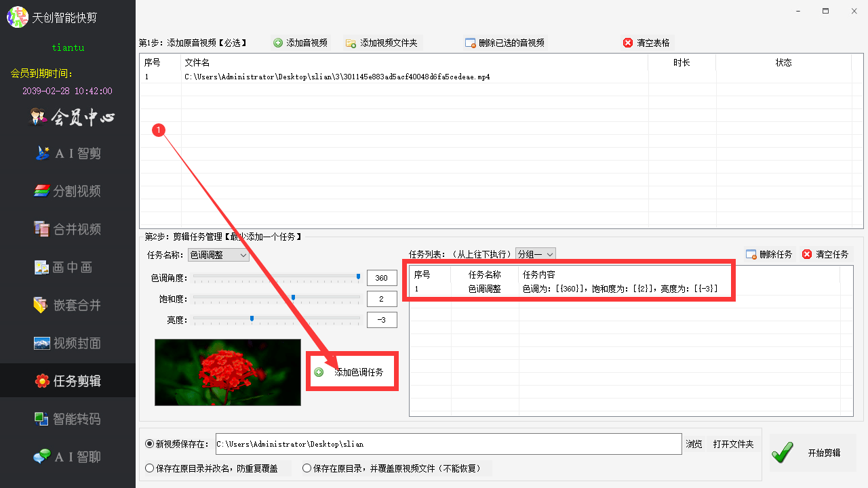Click the 饱和度 value field 2
The height and width of the screenshot is (488, 868).
[382, 299]
